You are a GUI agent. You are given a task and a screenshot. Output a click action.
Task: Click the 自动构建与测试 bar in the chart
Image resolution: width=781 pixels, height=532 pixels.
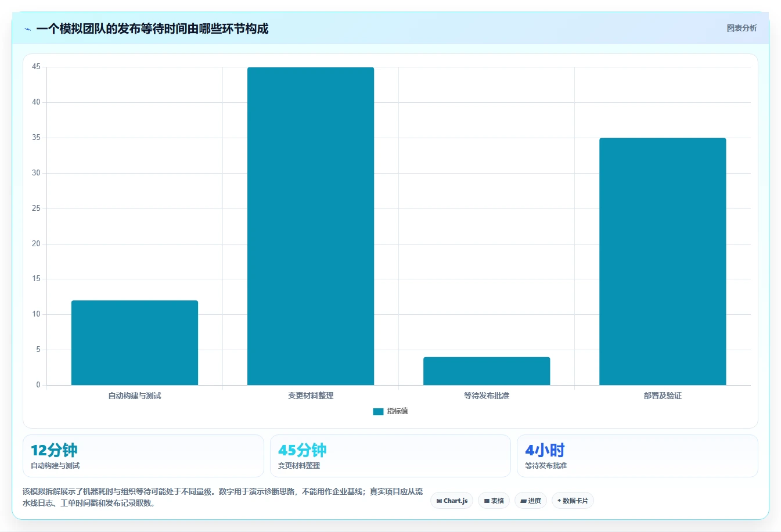[135, 343]
